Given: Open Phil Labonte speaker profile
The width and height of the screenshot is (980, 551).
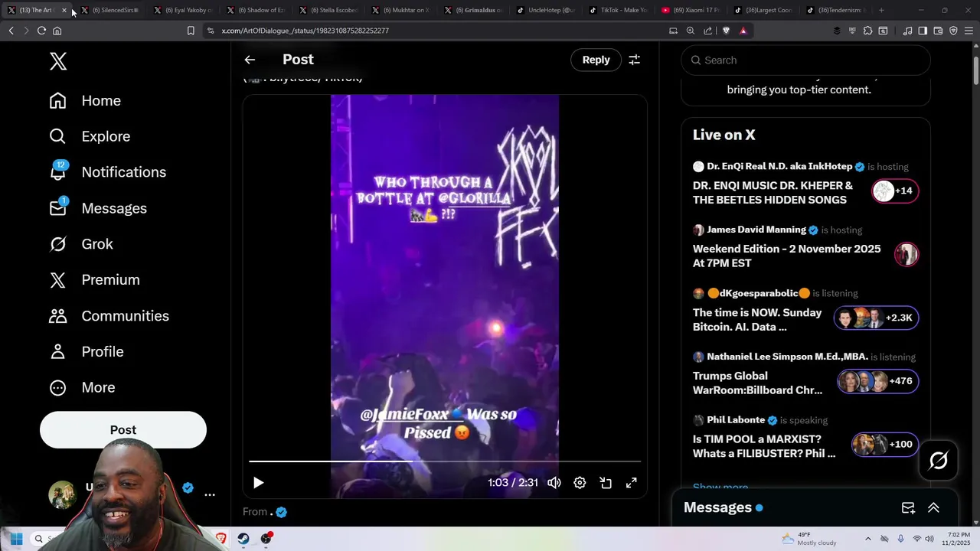Looking at the screenshot, I should (736, 420).
